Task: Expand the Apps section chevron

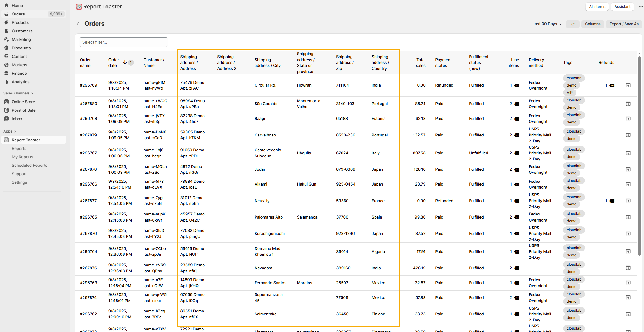Action: [x=15, y=131]
